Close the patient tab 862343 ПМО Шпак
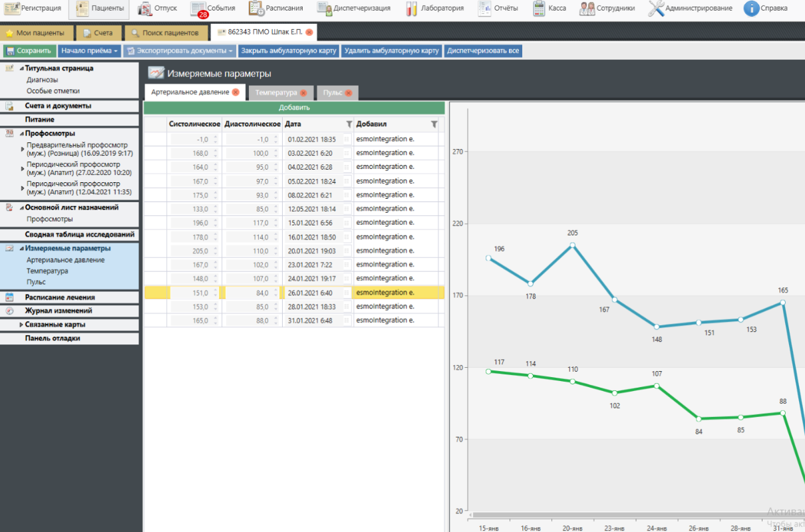 pyautogui.click(x=309, y=33)
